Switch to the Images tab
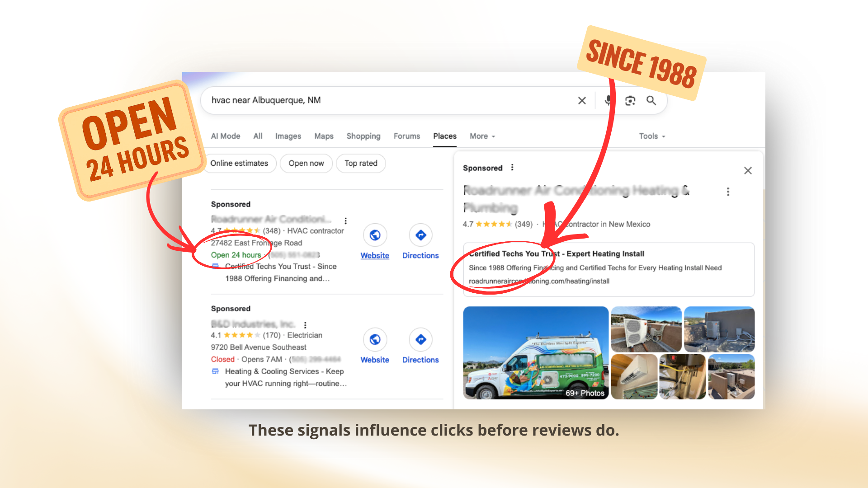 288,136
